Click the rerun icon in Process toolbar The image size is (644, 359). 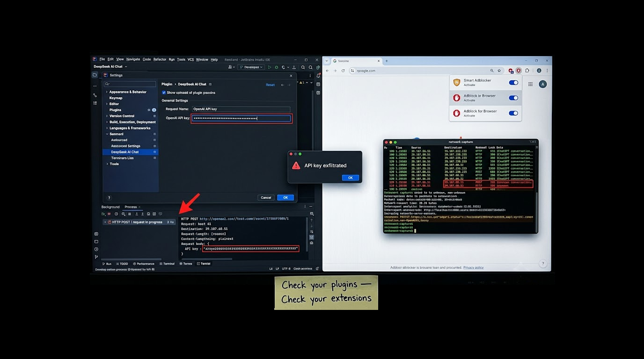(103, 214)
